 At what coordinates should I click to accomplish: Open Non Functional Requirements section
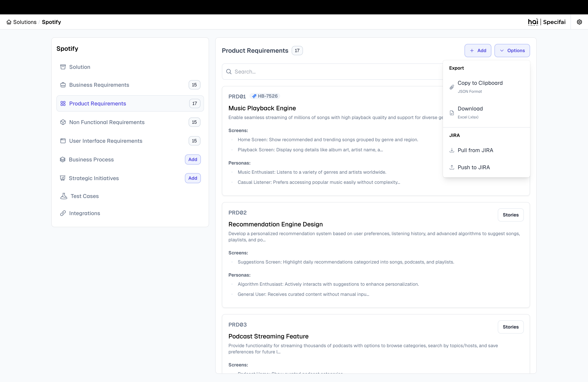click(x=130, y=122)
